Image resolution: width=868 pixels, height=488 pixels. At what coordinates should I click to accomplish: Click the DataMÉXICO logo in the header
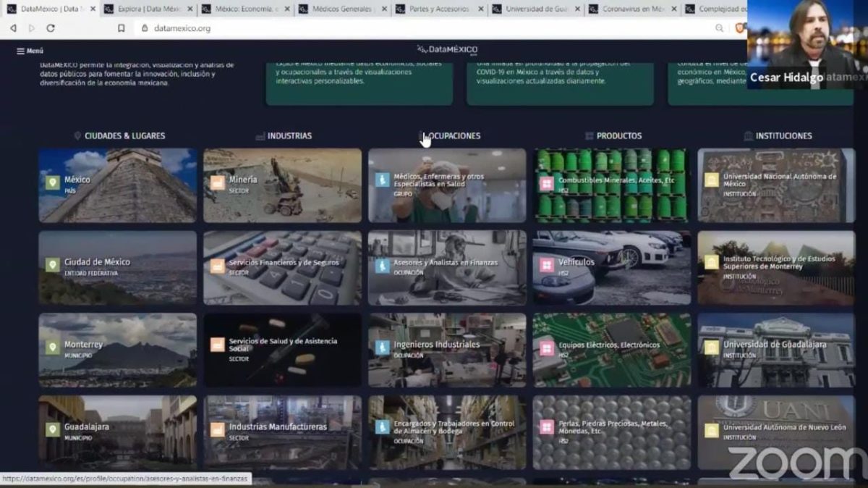tap(447, 49)
